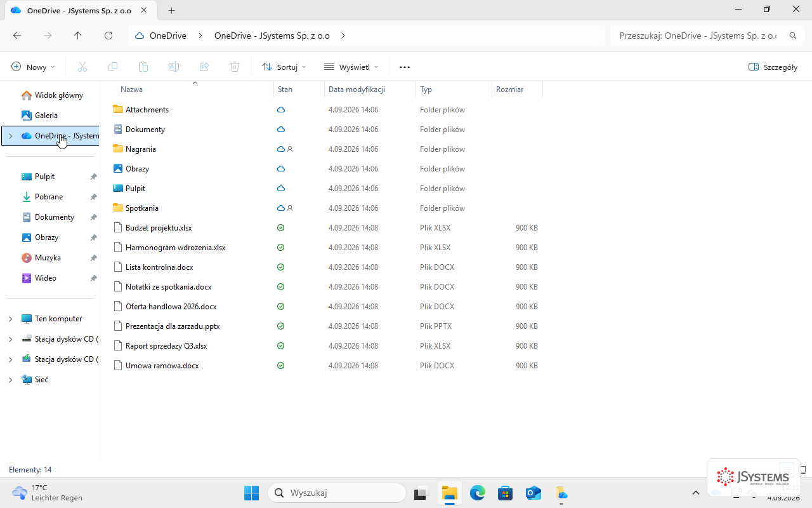Click the Paste clipboard icon
The width and height of the screenshot is (812, 508).
143,67
